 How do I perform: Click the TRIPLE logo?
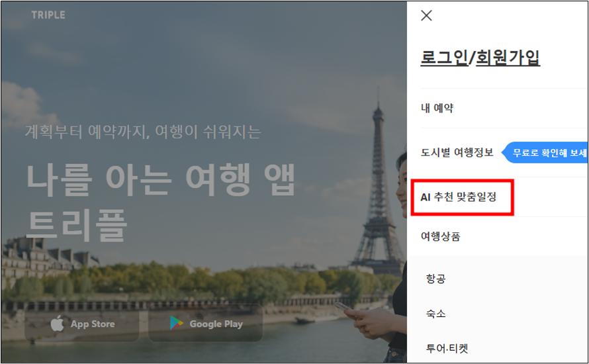click(48, 15)
